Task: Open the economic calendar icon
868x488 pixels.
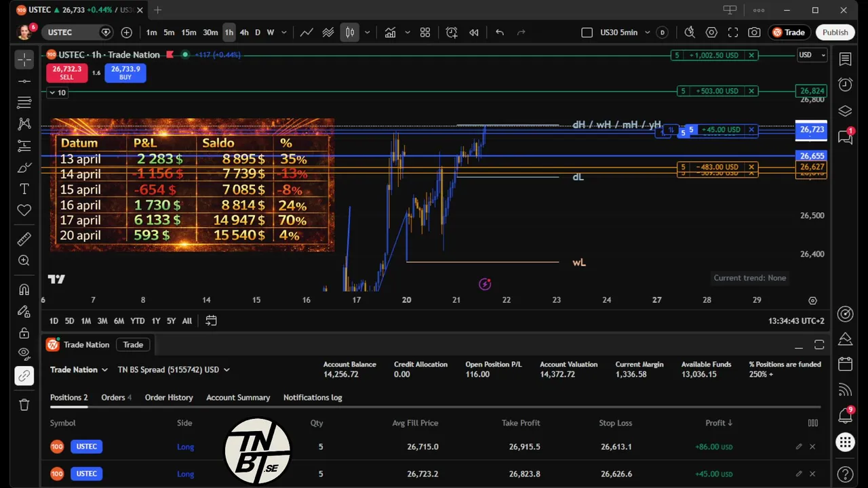Action: click(845, 364)
